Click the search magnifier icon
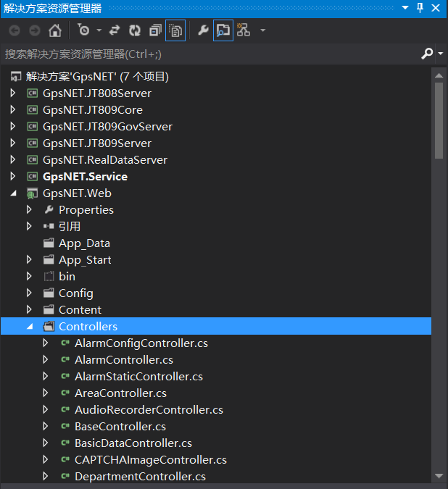 pyautogui.click(x=427, y=54)
